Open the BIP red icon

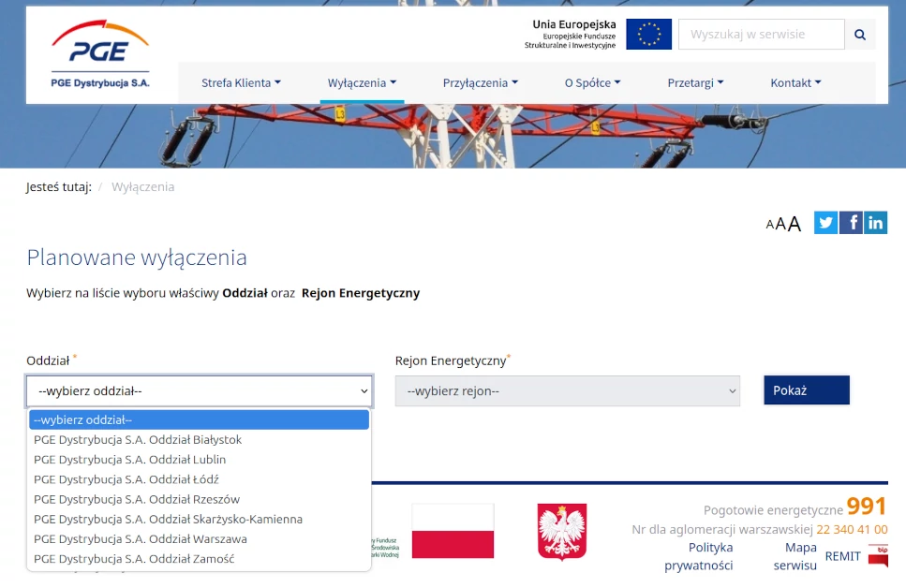tap(878, 555)
